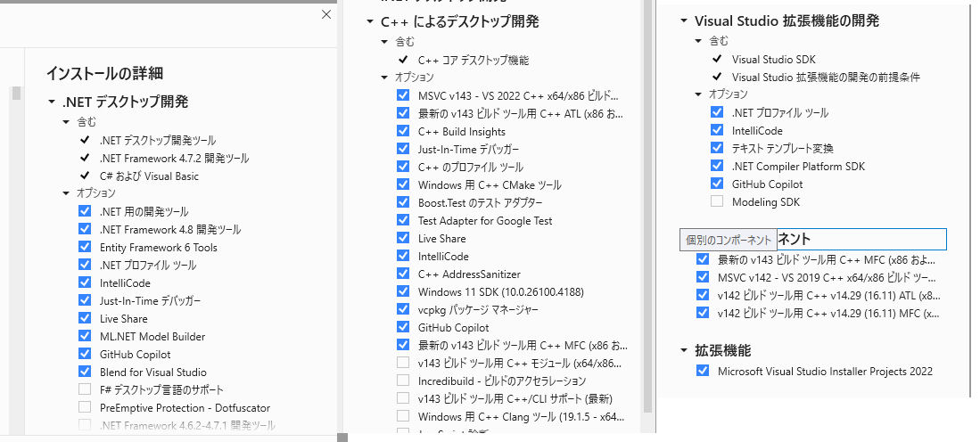Check Incredibuild ビルドのアクセラレーション option

pos(403,381)
